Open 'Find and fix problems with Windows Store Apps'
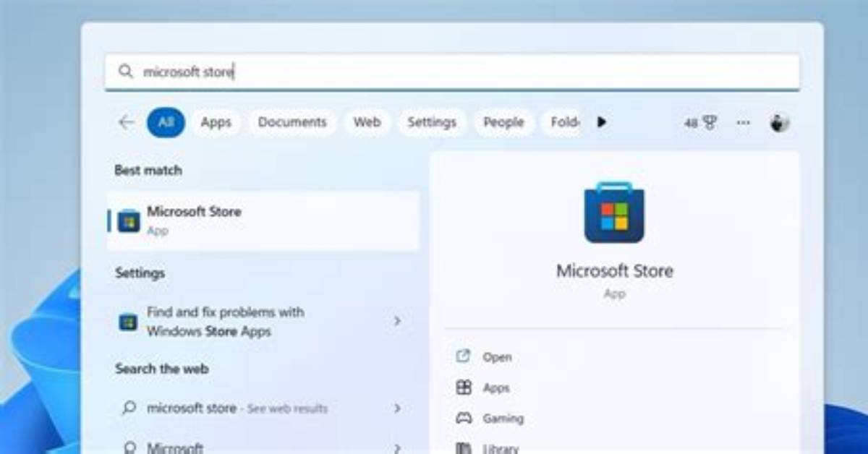Viewport: 868px width, 454px height. 263,322
